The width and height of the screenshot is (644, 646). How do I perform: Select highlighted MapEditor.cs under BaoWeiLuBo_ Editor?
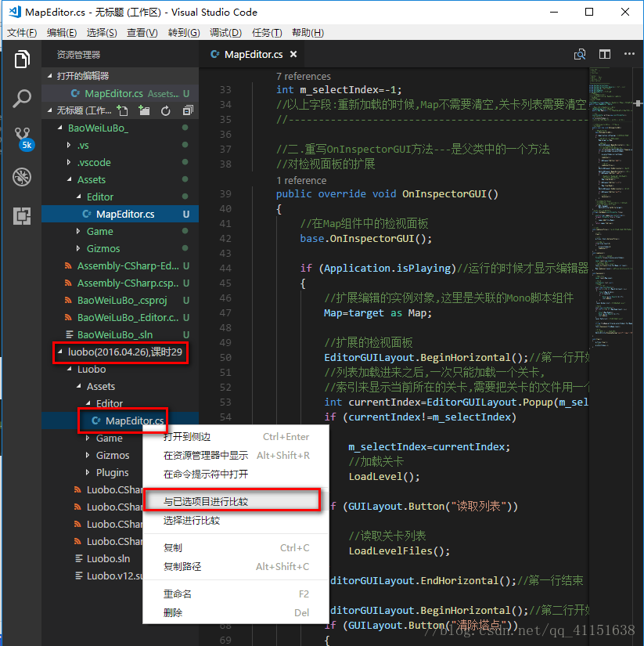click(121, 215)
